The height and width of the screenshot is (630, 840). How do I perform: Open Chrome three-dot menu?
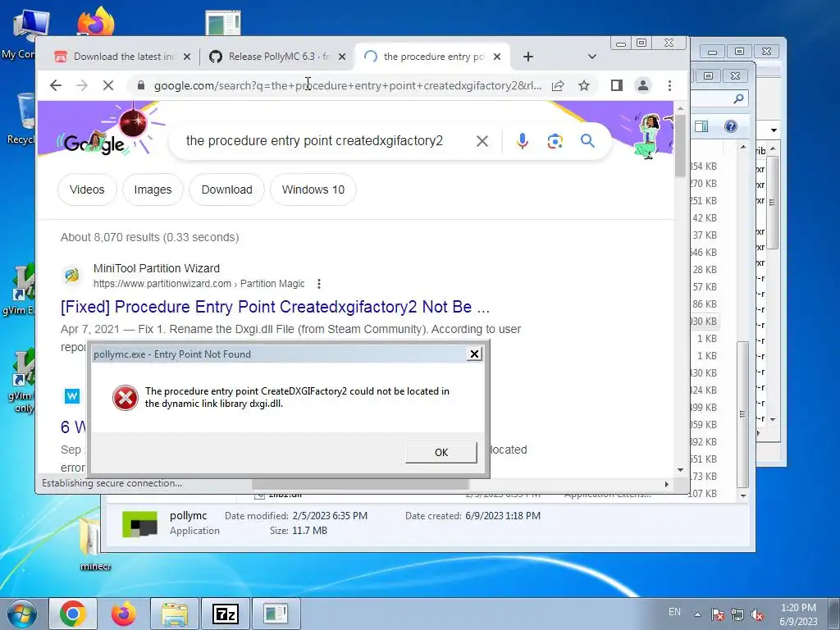[x=669, y=85]
